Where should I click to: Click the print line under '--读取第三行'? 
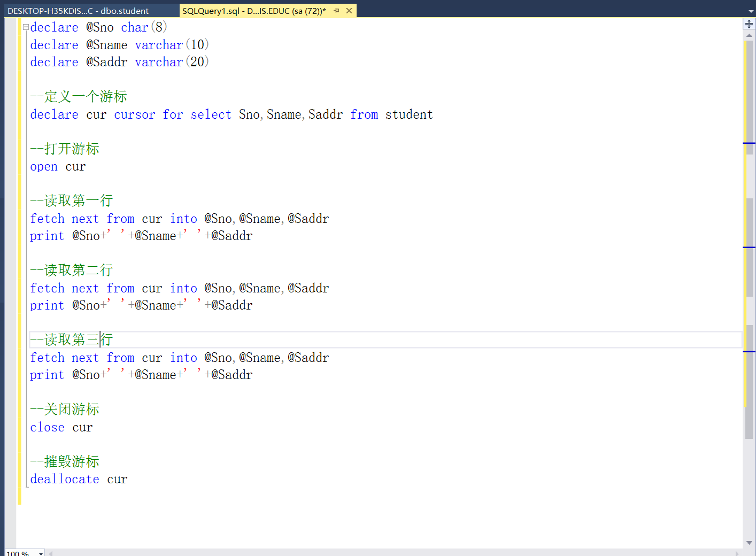(x=141, y=375)
